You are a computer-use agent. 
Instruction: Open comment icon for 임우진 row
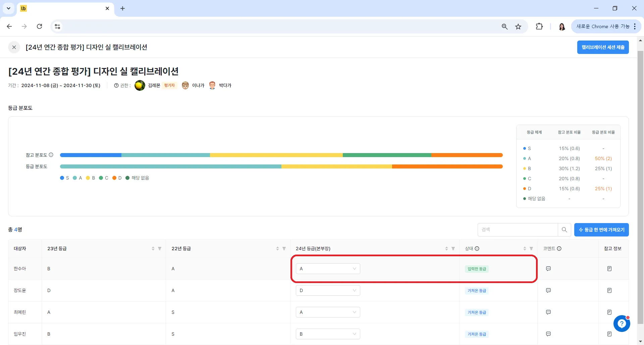[548, 334]
